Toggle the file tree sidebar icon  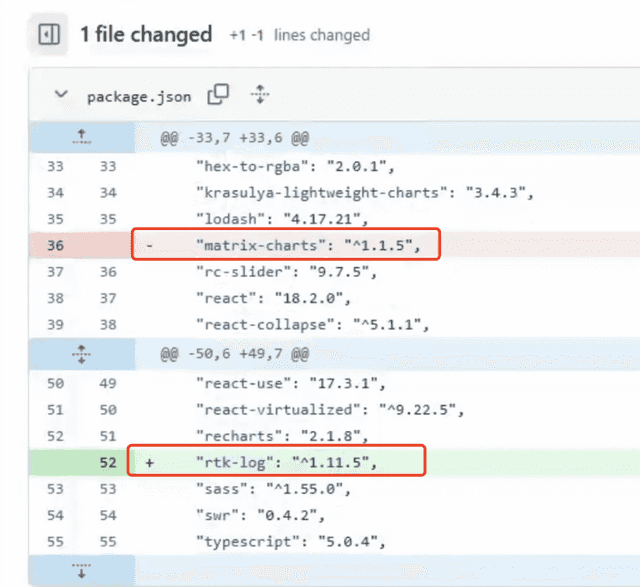click(49, 34)
